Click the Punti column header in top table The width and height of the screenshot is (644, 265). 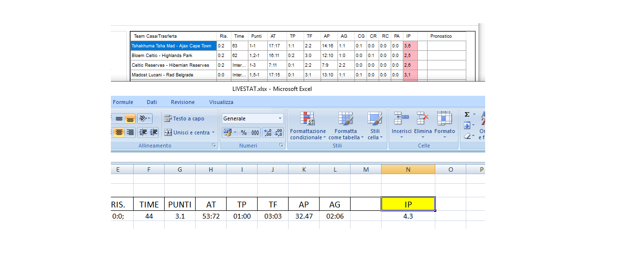coord(258,36)
